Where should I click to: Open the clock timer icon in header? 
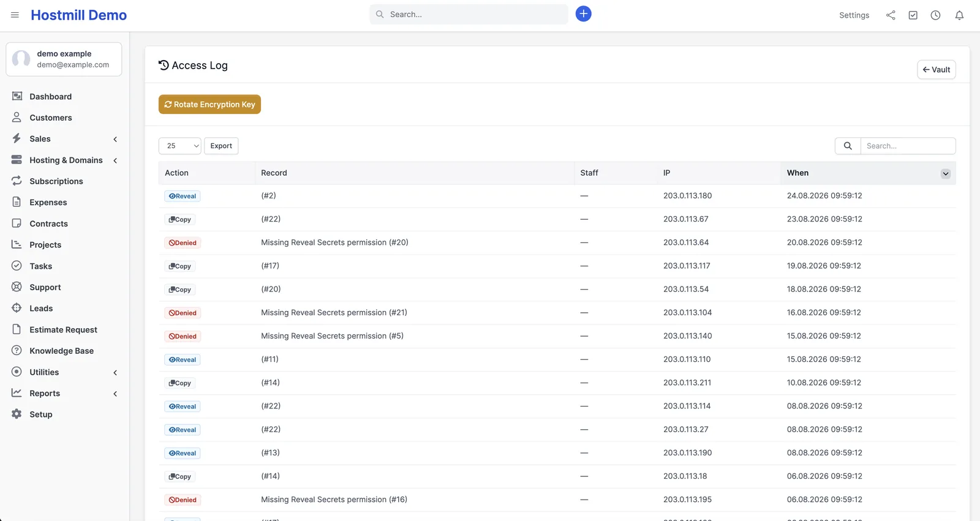point(935,15)
